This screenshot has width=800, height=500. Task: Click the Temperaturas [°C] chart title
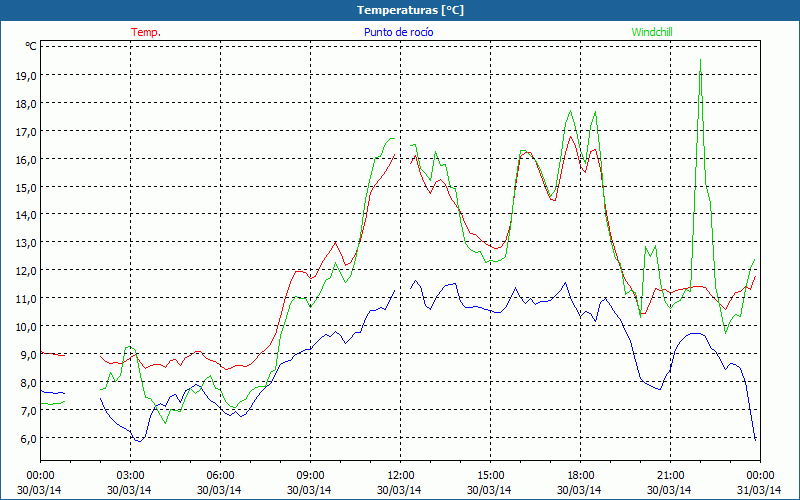[x=410, y=10]
